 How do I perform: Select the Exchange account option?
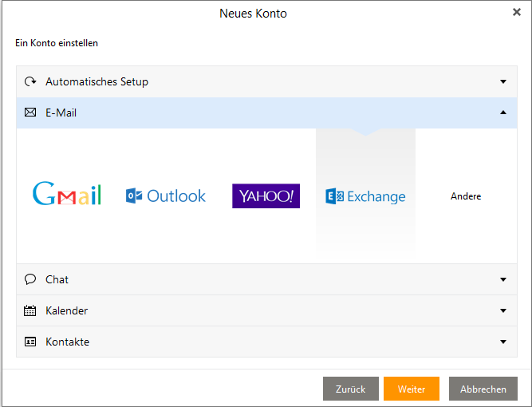365,196
